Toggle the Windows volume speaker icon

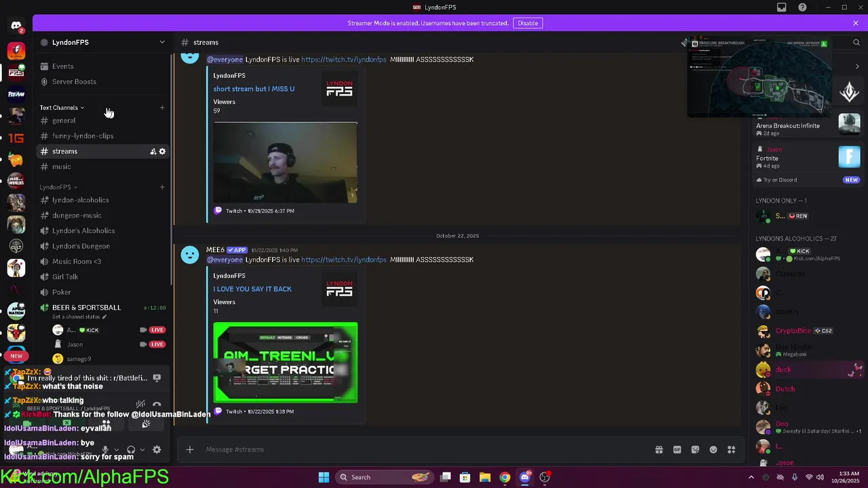tap(821, 477)
